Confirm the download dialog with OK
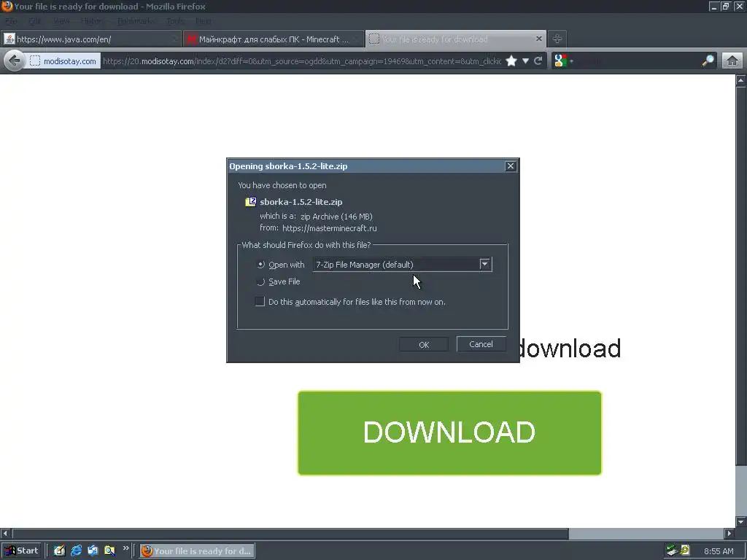747x560 pixels. click(x=424, y=344)
